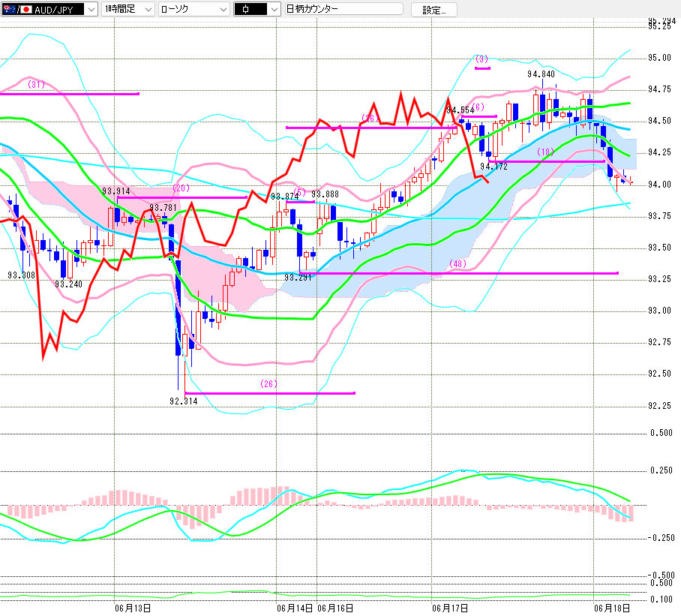
Task: Click the 94.554 price label
Action: pos(460,110)
